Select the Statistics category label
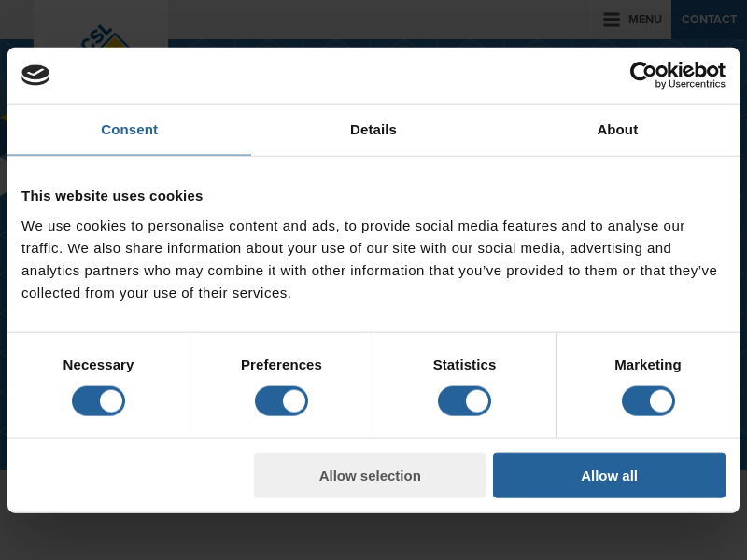This screenshot has width=747, height=560. (x=464, y=365)
